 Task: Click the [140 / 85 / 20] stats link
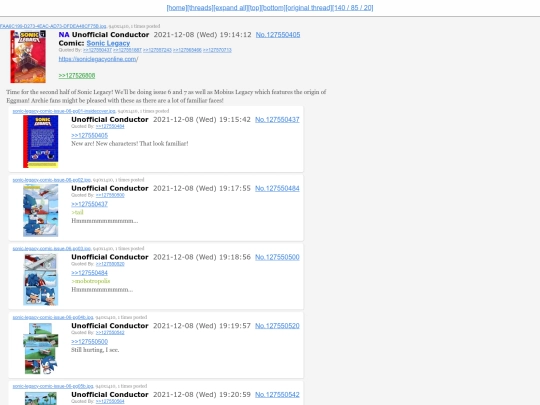pyautogui.click(x=353, y=8)
